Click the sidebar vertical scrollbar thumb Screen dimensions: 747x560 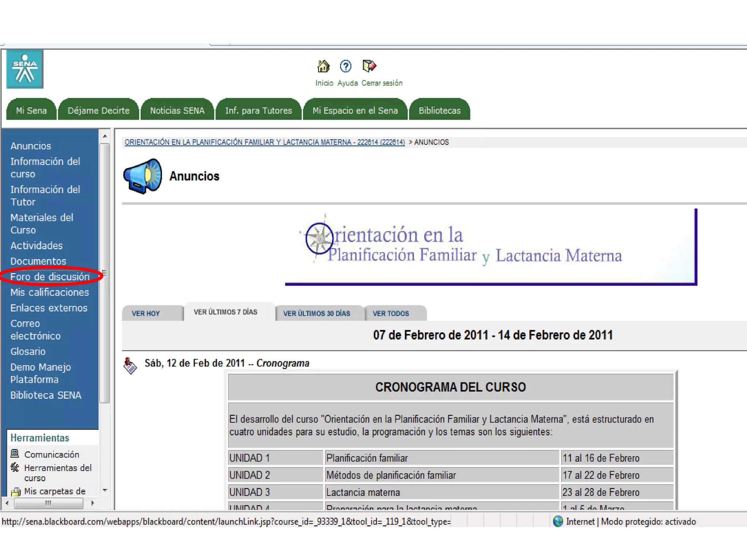[x=105, y=273]
